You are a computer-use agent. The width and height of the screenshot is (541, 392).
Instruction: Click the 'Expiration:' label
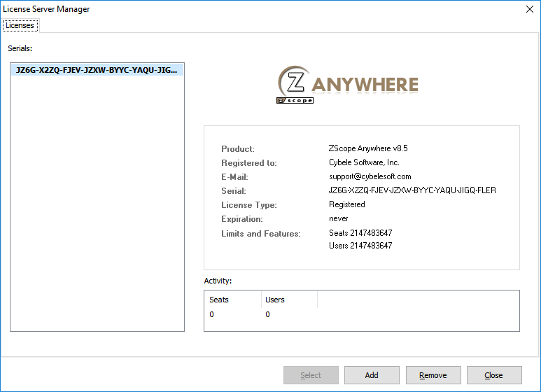(x=242, y=219)
